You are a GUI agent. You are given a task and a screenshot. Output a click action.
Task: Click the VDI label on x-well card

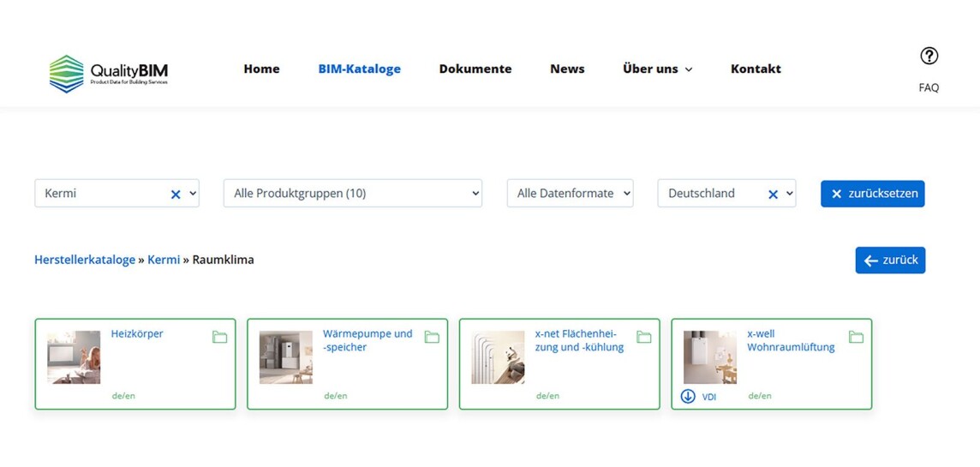tap(709, 397)
